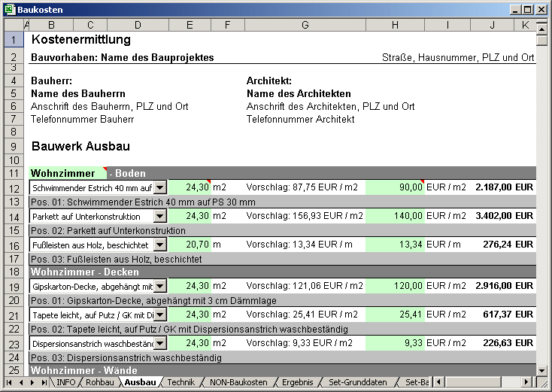Click price cell 140,00 for Parkett
This screenshot has width=552, height=392.
coord(395,216)
